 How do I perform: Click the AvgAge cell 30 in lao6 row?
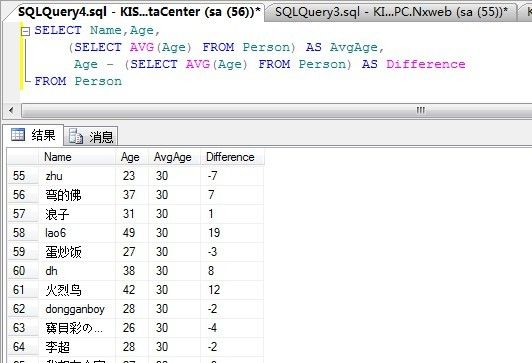(175, 233)
